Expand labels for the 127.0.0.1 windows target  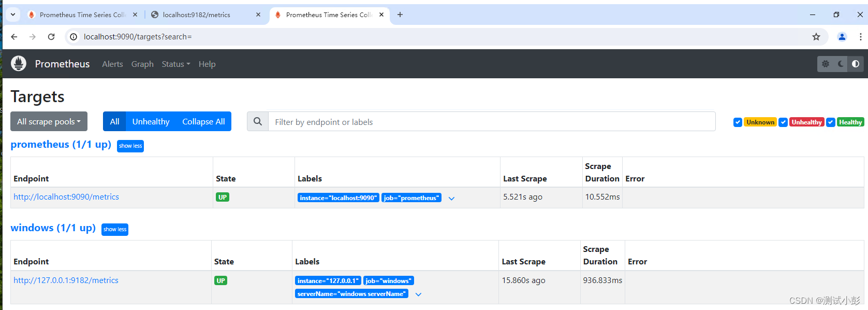coord(419,294)
